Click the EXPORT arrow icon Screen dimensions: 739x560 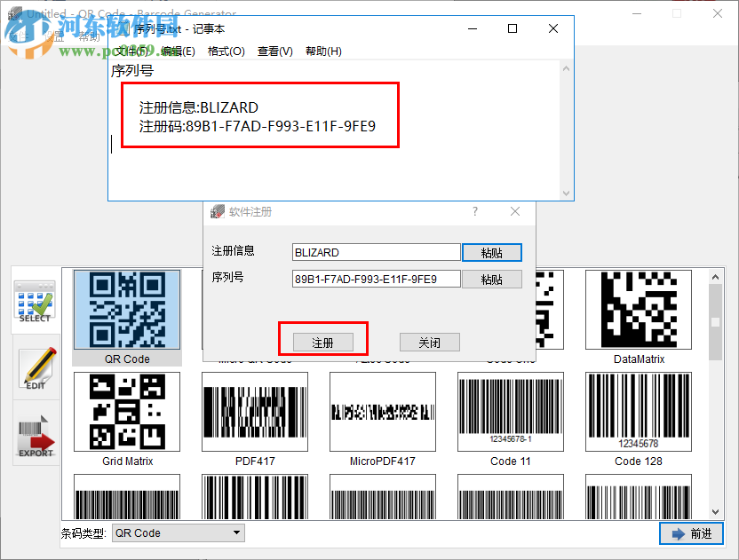(35, 435)
